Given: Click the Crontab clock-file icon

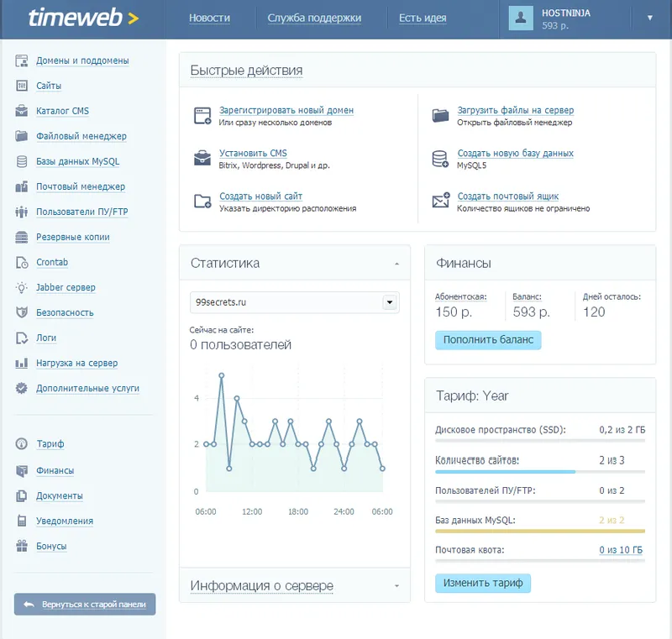Looking at the screenshot, I should click(22, 262).
